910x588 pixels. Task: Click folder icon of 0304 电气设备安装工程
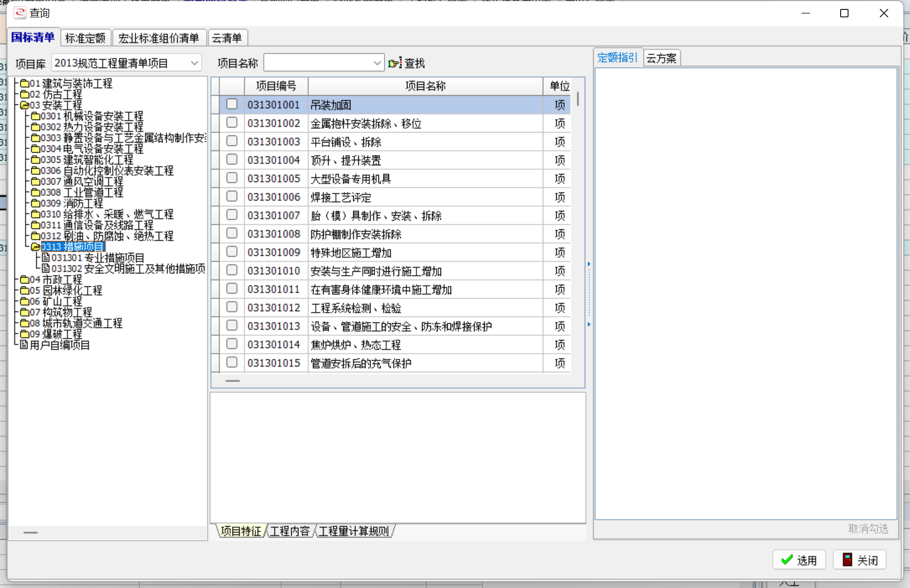(35, 149)
